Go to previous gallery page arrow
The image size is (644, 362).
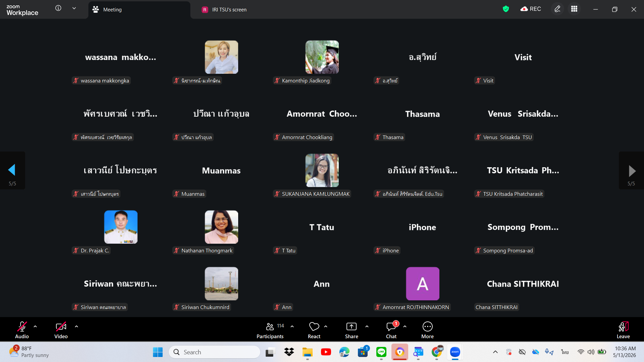(x=12, y=170)
